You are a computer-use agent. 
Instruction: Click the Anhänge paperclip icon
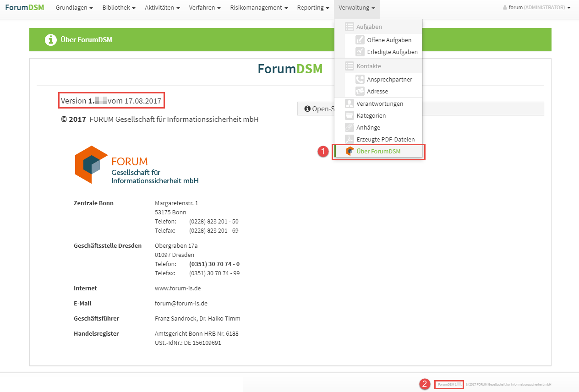(350, 127)
